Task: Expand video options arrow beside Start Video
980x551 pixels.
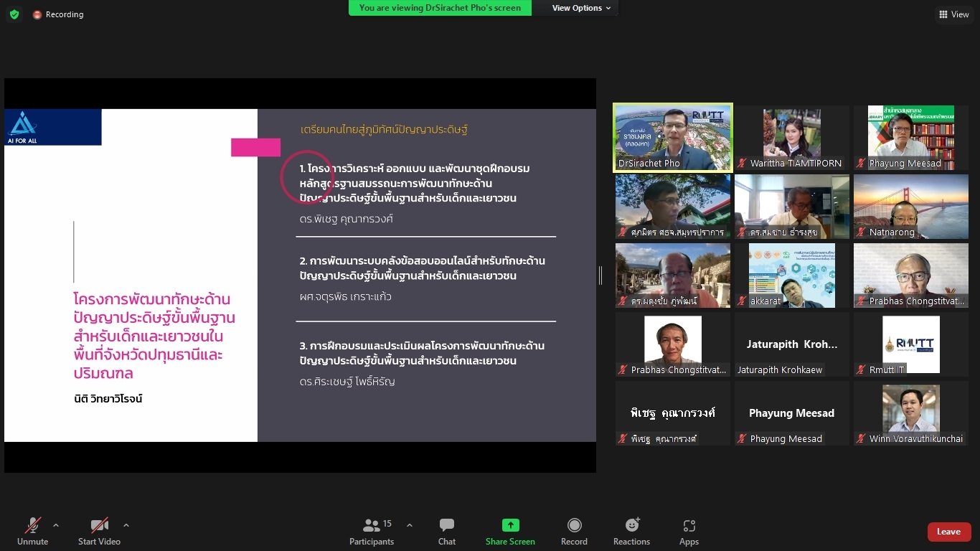Action: 126,525
